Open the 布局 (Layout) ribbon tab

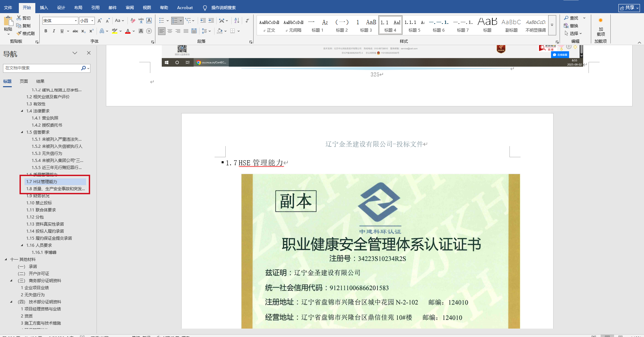78,7
